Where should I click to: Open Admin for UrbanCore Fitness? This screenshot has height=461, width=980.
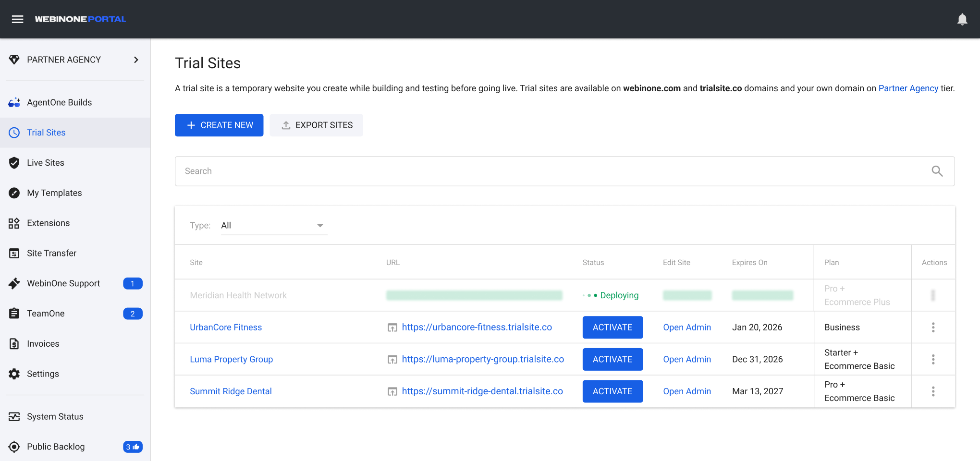click(687, 328)
